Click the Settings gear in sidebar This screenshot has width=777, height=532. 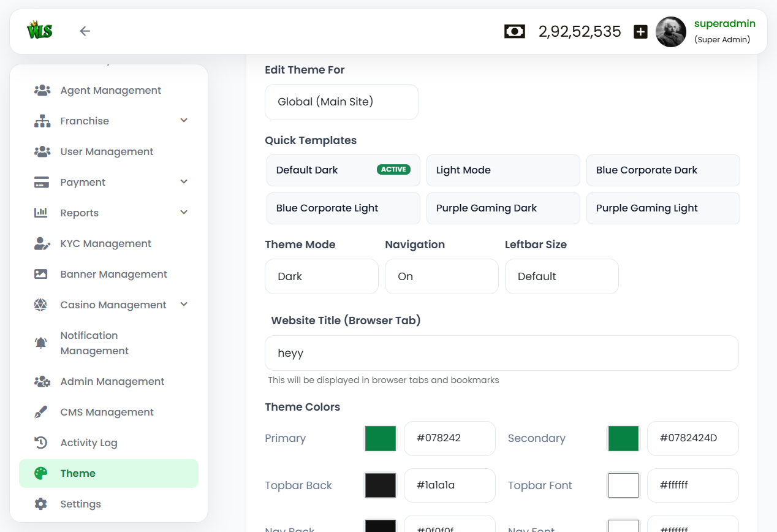(41, 504)
